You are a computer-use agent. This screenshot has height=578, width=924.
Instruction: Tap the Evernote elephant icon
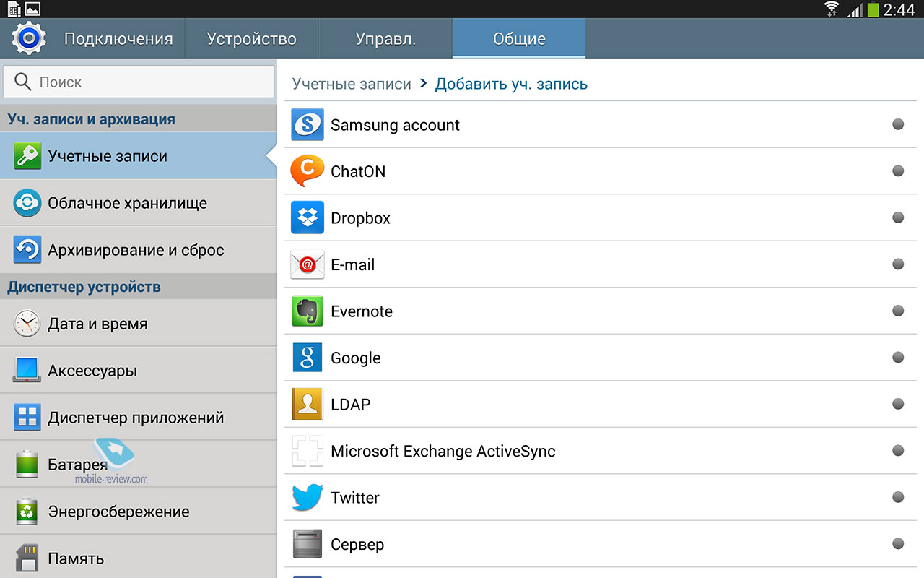click(308, 311)
